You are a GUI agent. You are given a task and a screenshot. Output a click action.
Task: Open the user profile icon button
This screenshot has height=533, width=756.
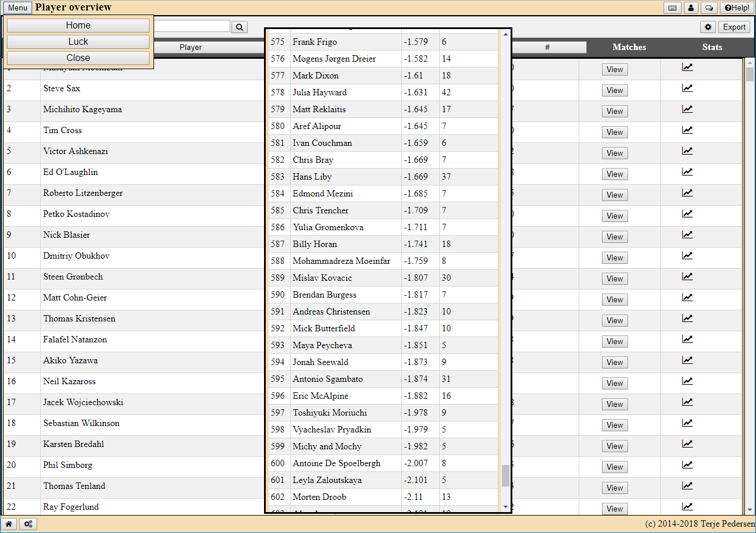690,8
